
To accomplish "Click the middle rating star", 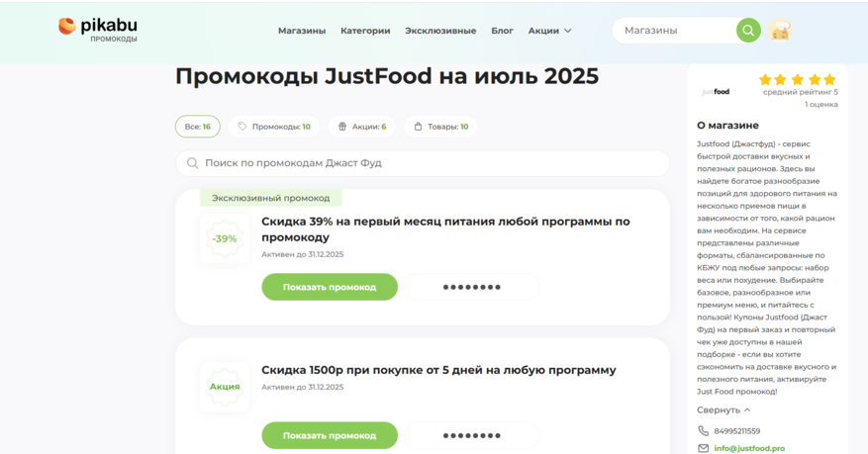I will pyautogui.click(x=797, y=80).
